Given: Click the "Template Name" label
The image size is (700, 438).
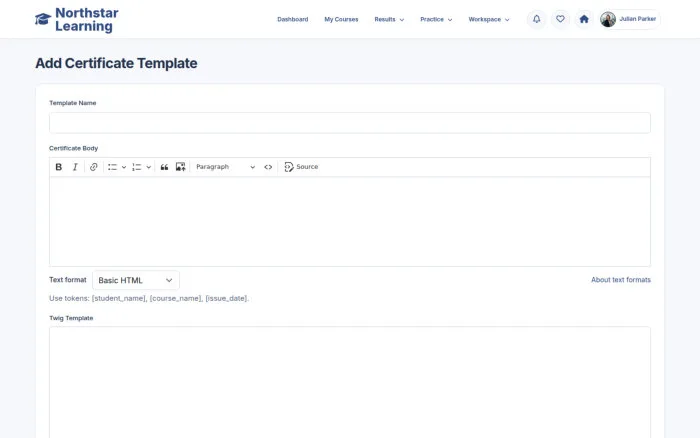Looking at the screenshot, I should (x=72, y=103).
